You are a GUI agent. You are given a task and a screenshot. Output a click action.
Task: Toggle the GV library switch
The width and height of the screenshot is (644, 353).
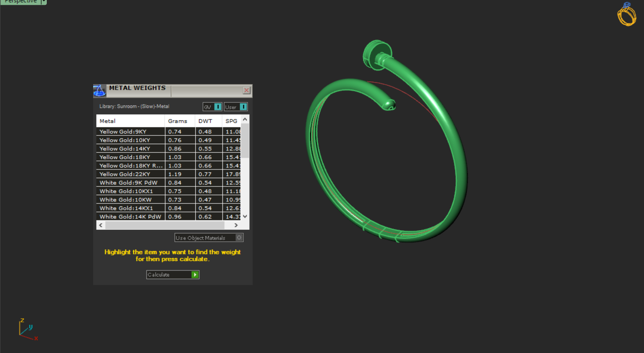(217, 107)
